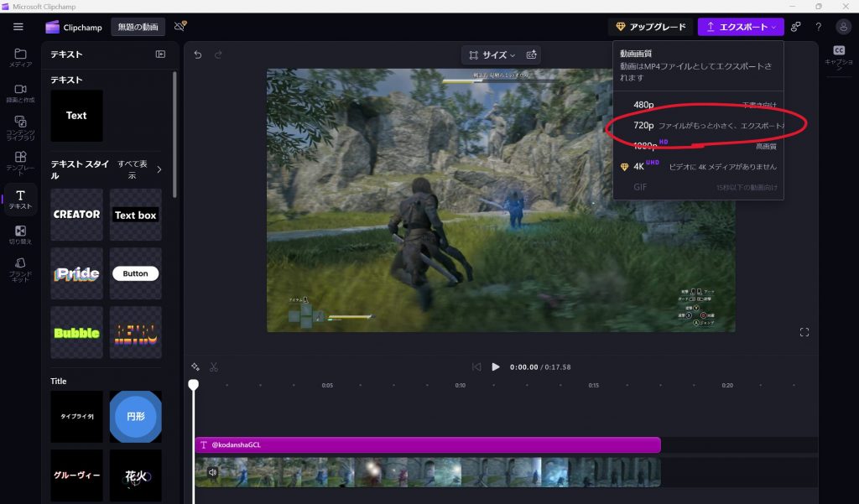The height and width of the screenshot is (504, 859).
Task: Click the video preview canvas
Action: [x=501, y=200]
